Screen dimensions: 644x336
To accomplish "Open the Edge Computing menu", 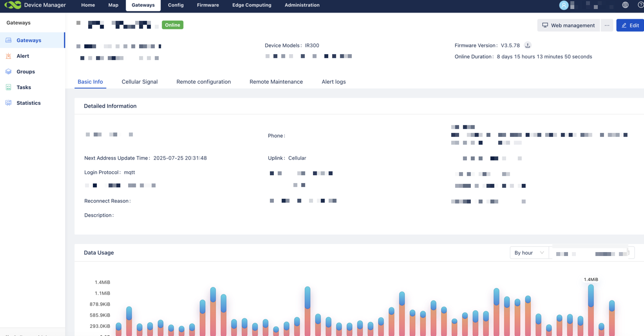I will pos(252,5).
